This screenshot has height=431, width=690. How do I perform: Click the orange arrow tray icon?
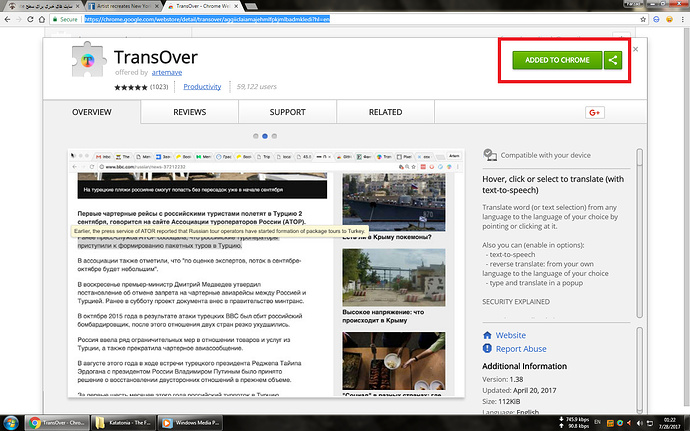click(x=629, y=423)
